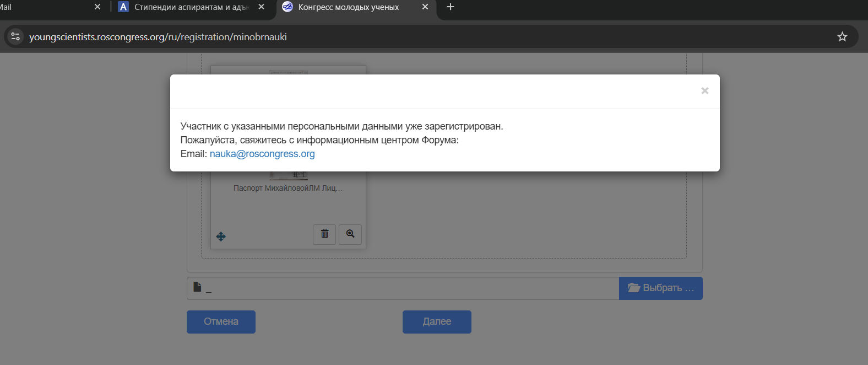Close the Конгресс молодых ученых tab
Image resolution: width=868 pixels, height=365 pixels.
(425, 7)
